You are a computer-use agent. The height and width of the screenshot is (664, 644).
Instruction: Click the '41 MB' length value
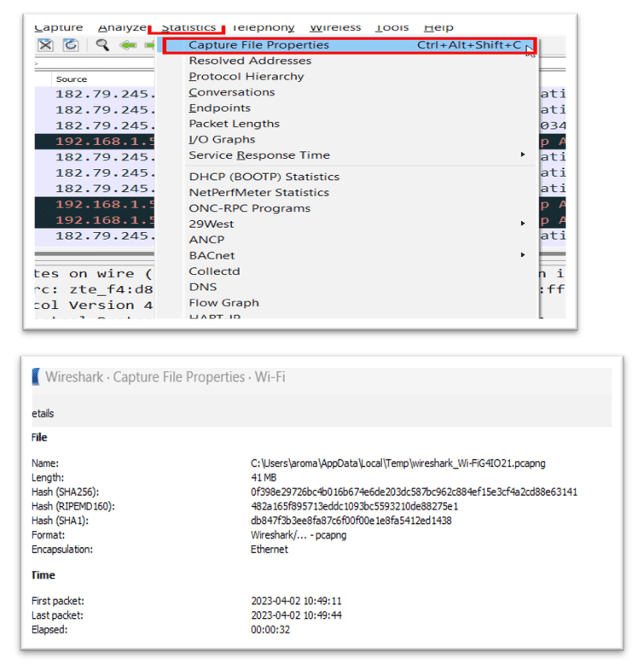[264, 478]
